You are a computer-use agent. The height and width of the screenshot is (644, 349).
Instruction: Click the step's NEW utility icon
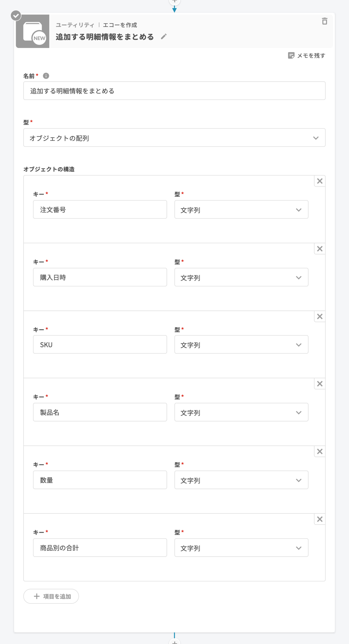tap(33, 32)
